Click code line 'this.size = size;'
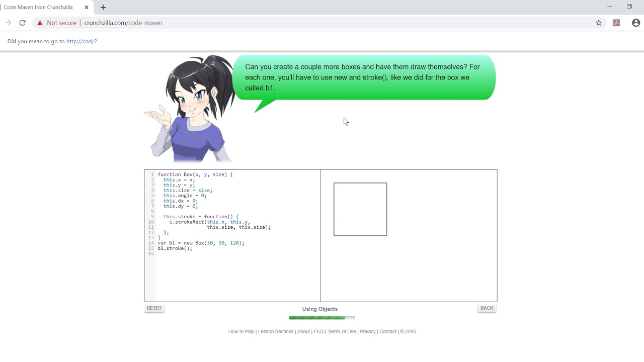 188,191
